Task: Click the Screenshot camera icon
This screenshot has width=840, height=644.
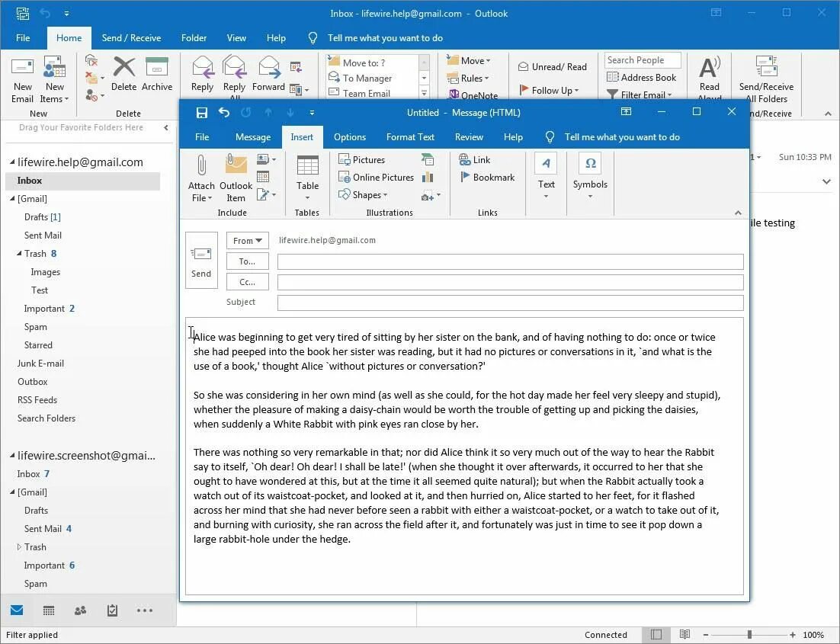Action: [431, 196]
